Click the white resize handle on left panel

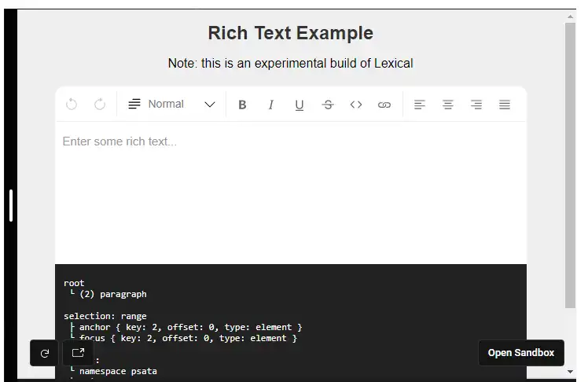pyautogui.click(x=11, y=205)
